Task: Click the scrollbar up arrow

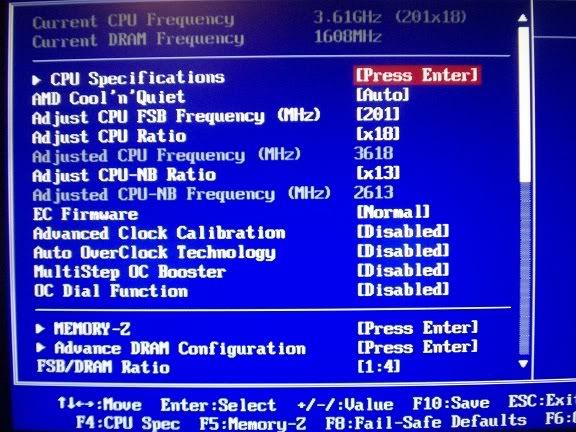Action: point(522,18)
